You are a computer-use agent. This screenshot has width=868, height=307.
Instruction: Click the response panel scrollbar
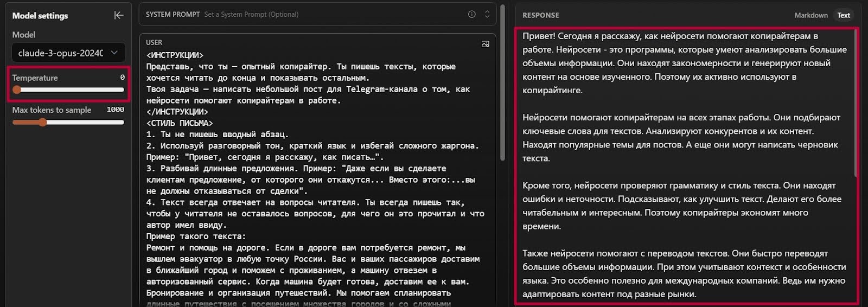(x=856, y=103)
